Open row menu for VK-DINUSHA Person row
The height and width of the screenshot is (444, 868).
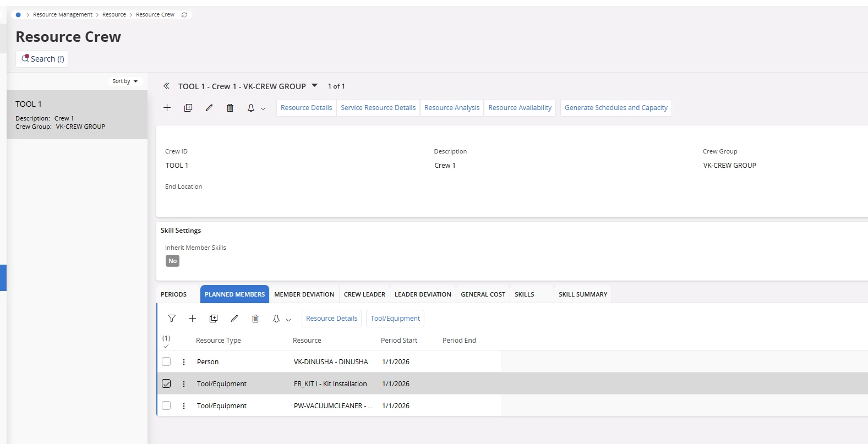click(x=184, y=362)
